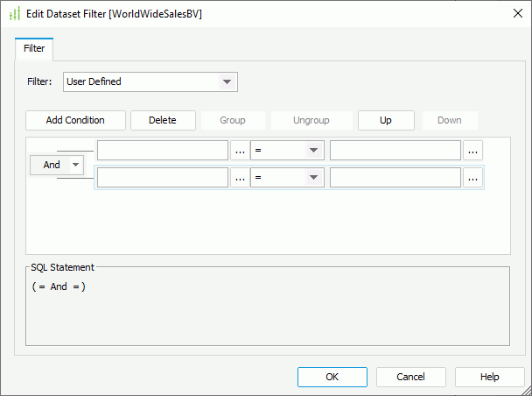Click first condition's left field input

click(x=163, y=151)
